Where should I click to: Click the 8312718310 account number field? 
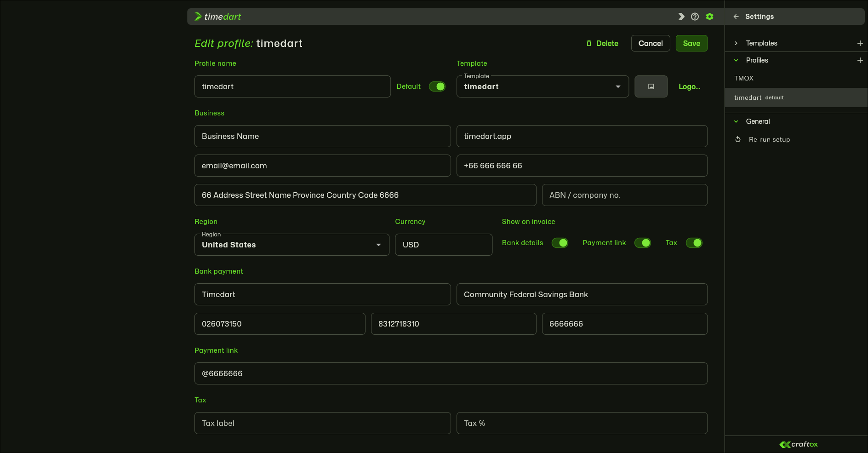pos(453,324)
